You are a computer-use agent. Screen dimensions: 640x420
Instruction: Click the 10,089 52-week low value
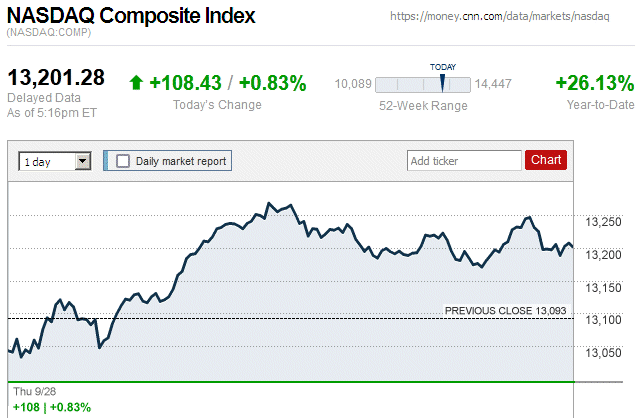(352, 84)
